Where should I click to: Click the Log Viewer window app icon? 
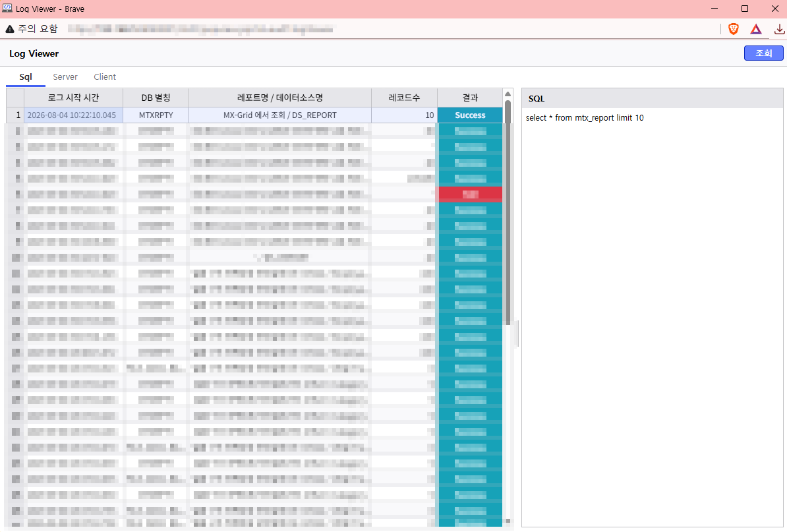coord(7,9)
